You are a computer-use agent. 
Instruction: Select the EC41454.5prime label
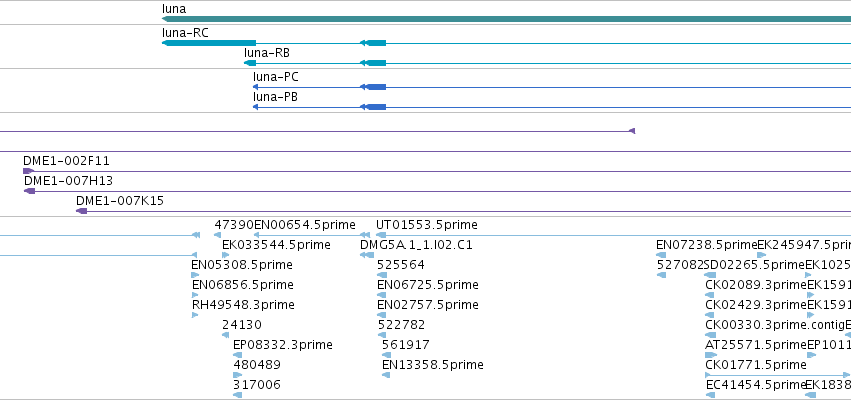pos(755,385)
